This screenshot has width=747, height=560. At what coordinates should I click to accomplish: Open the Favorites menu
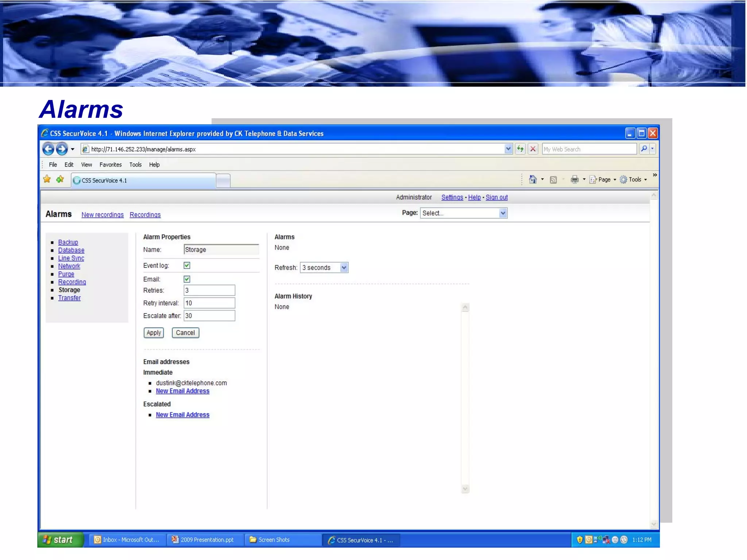[x=111, y=165]
